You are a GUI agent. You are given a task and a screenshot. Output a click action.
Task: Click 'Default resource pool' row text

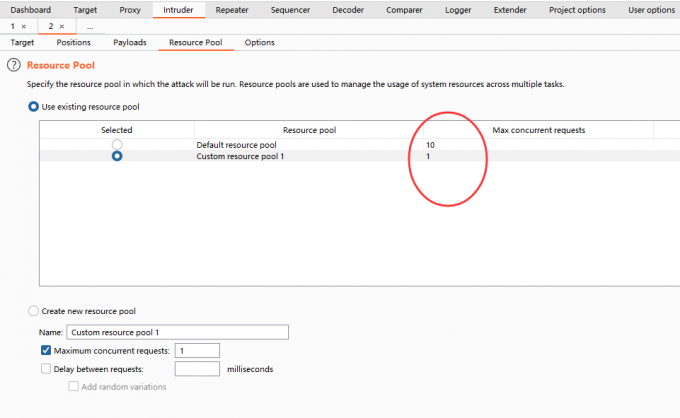tap(236, 145)
